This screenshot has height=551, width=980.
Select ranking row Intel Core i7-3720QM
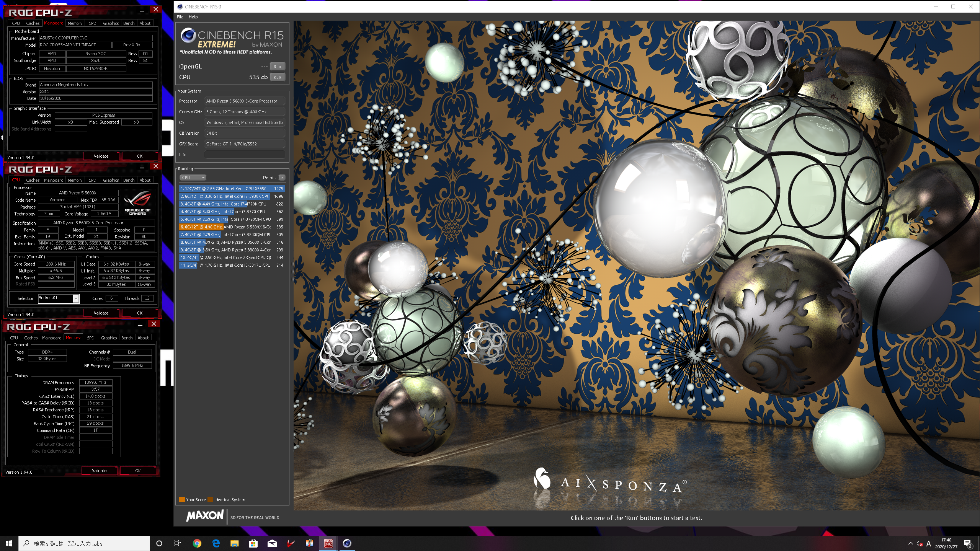[x=232, y=219]
